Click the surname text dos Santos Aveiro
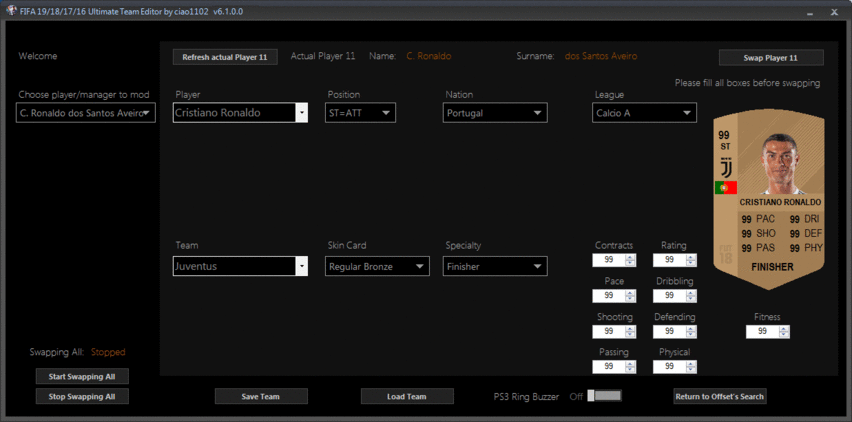 tap(601, 56)
